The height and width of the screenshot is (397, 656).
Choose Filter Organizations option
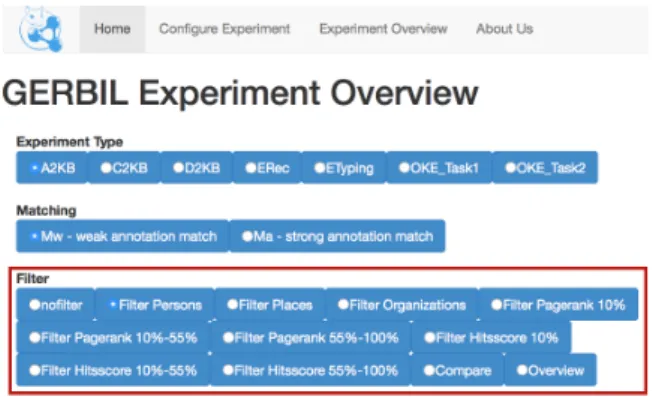(402, 305)
